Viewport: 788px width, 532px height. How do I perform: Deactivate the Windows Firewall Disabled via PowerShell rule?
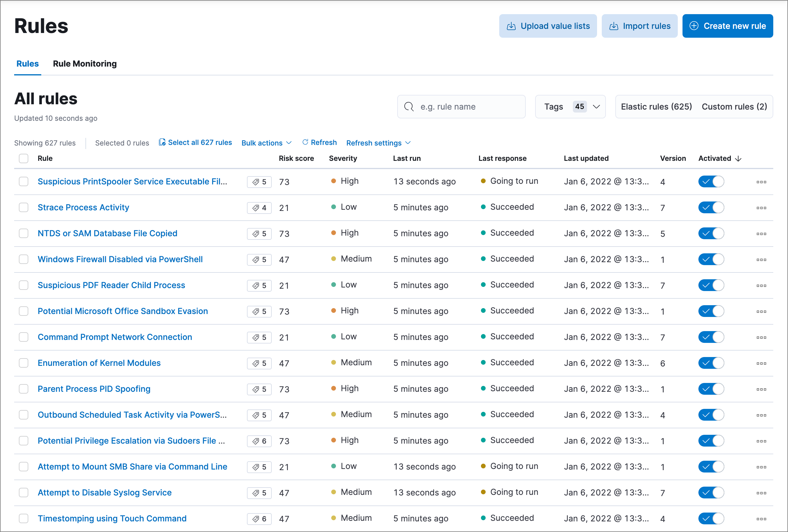coord(711,260)
